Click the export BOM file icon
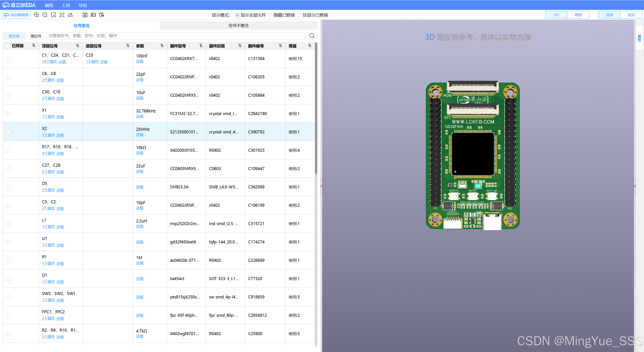Image resolution: width=644 pixels, height=352 pixels. (85, 15)
